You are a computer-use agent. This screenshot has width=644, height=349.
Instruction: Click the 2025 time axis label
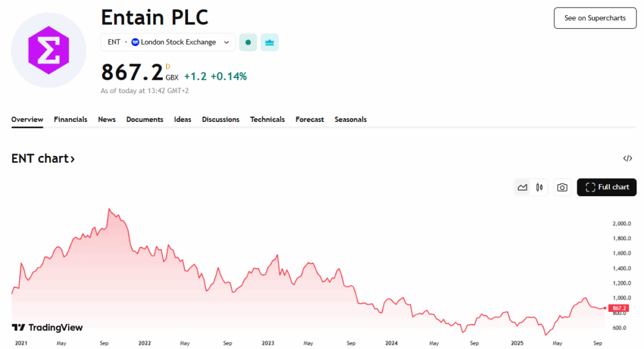tap(517, 343)
